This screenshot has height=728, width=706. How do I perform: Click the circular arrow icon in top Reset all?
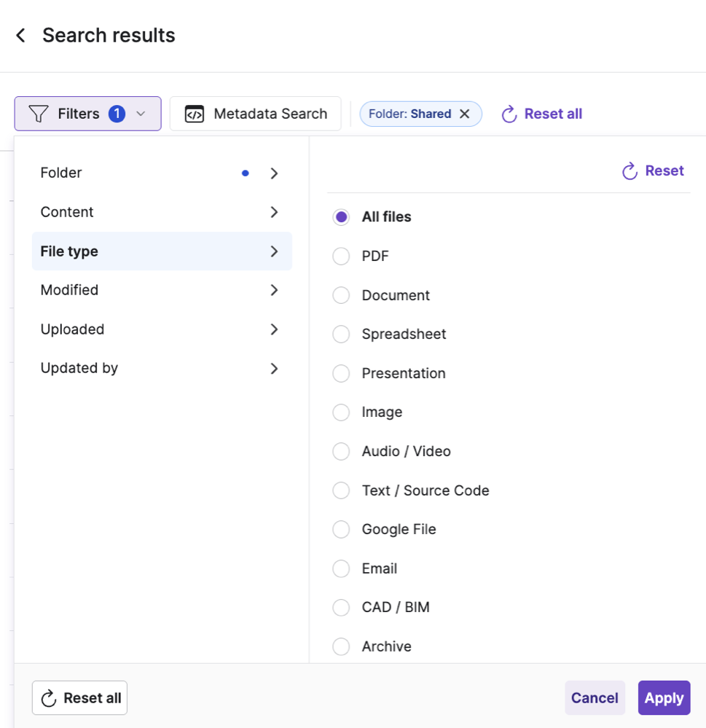point(509,114)
